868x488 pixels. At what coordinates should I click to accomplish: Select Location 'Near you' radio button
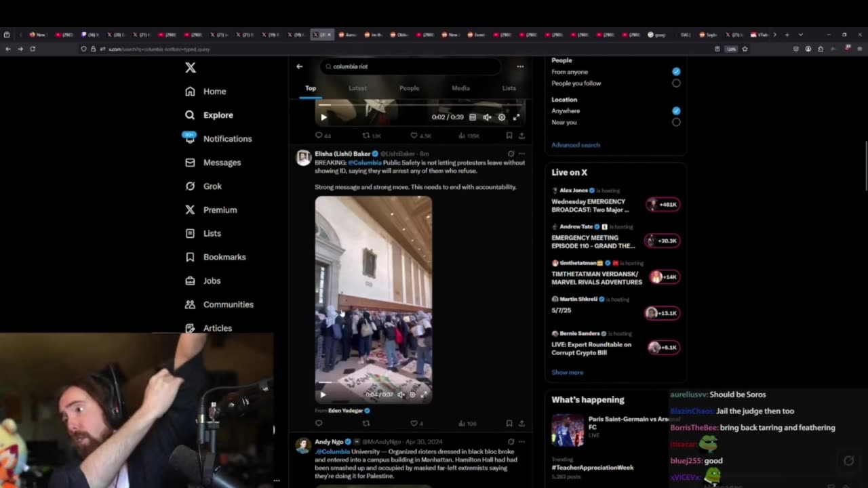(676, 123)
